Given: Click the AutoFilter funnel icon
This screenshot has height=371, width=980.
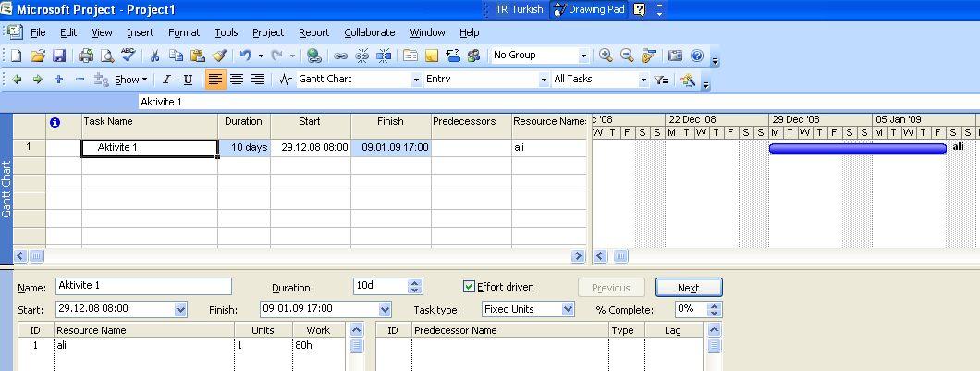Looking at the screenshot, I should pyautogui.click(x=660, y=80).
